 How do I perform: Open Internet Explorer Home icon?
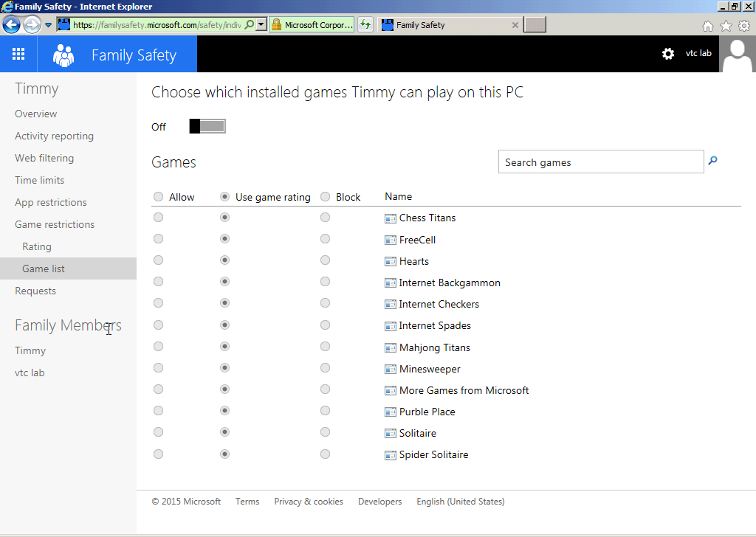[x=708, y=26]
